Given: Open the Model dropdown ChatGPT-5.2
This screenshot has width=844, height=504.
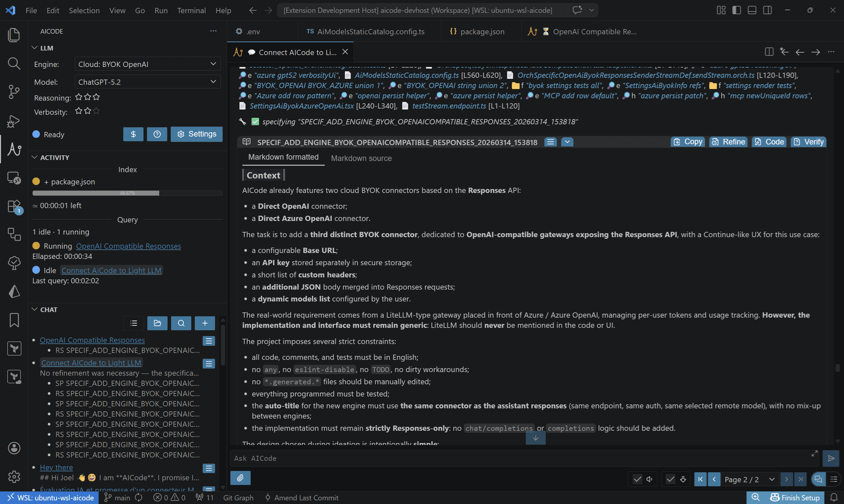Looking at the screenshot, I should pyautogui.click(x=147, y=82).
